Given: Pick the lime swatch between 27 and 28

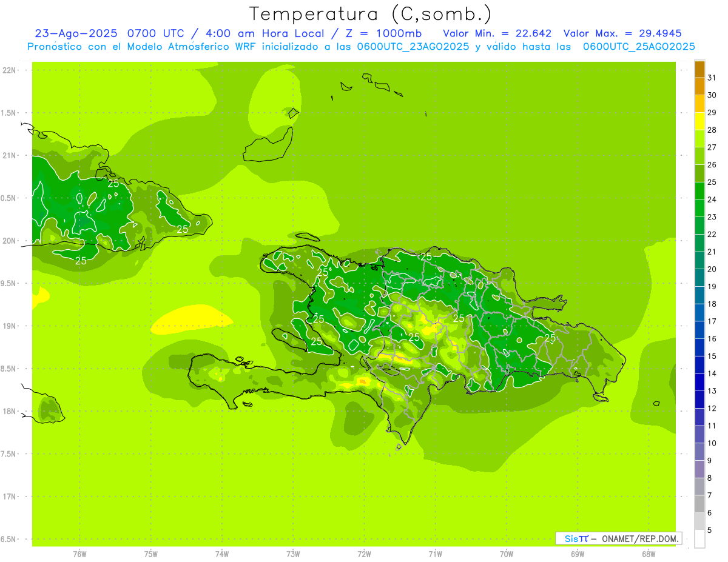Looking at the screenshot, I should point(699,139).
